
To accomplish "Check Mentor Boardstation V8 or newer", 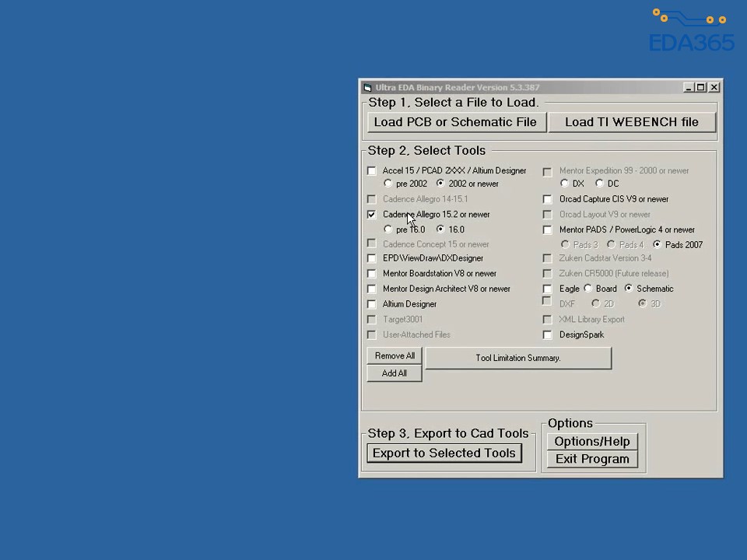I will [372, 274].
